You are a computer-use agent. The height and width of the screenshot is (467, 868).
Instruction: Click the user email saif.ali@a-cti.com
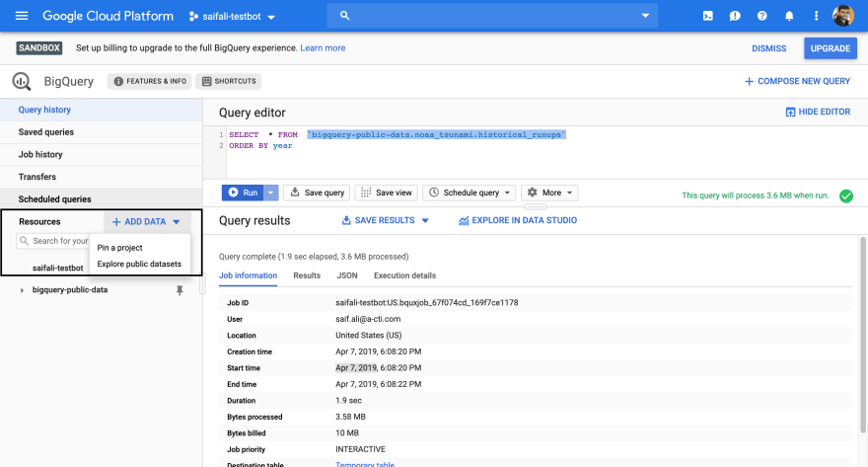(368, 319)
